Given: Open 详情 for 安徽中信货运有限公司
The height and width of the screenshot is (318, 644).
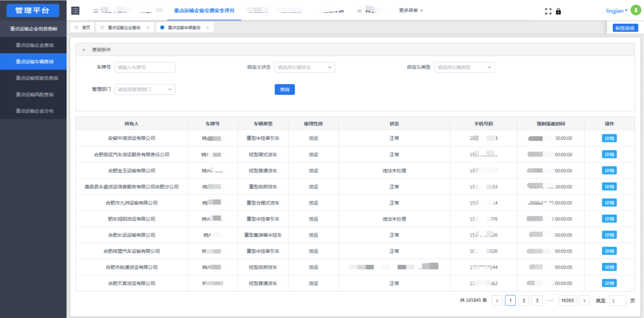Looking at the screenshot, I should point(609,138).
